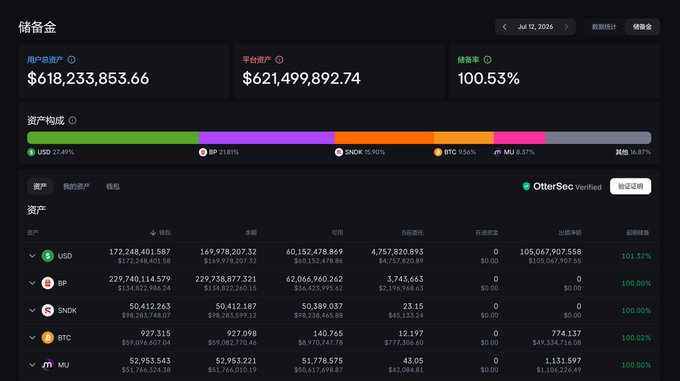Click BP legend icon under composition bar

pos(203,152)
